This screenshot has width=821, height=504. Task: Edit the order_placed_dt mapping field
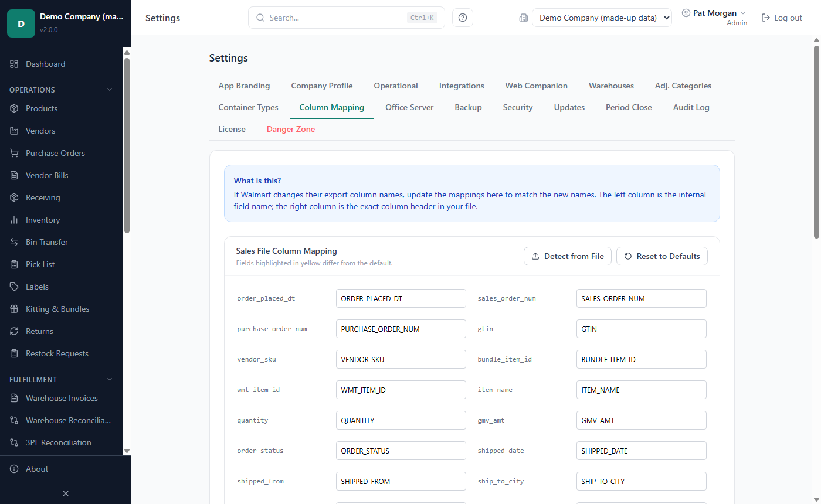[401, 298]
